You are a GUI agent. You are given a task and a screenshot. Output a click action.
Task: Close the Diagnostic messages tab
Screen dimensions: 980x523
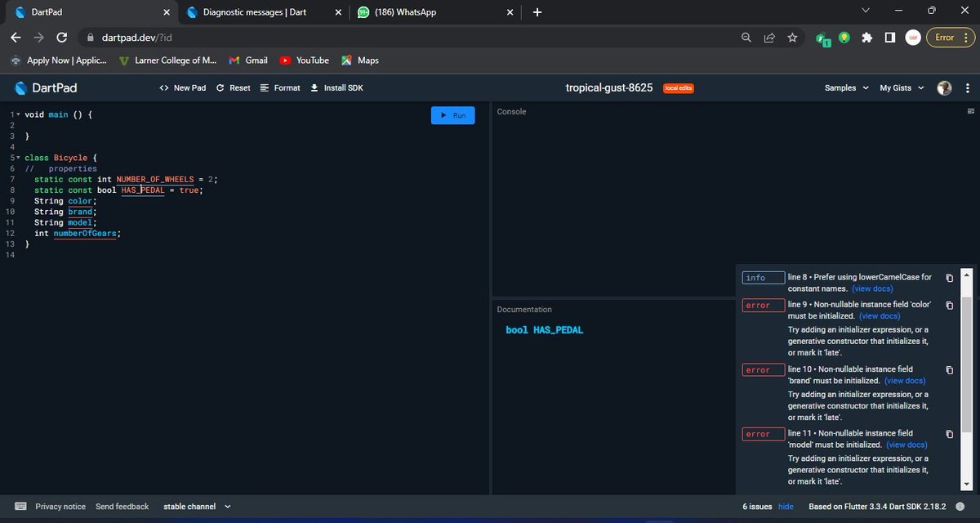click(x=338, y=12)
